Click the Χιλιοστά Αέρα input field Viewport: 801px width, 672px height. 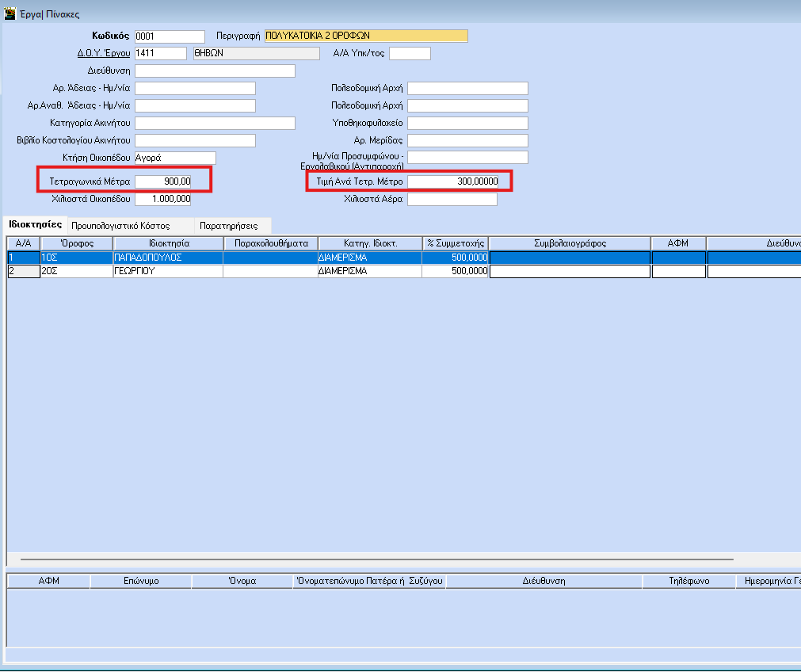[452, 199]
